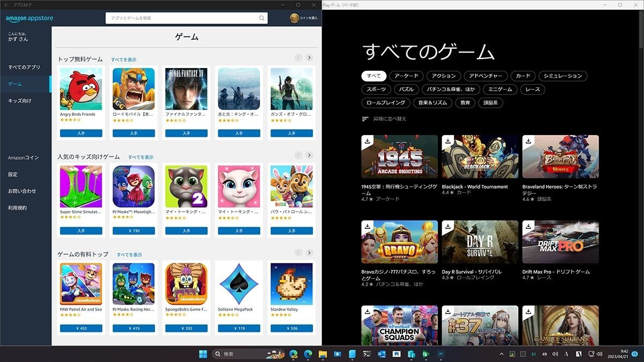Image resolution: width=644 pixels, height=362 pixels.
Task: Open the SpongeBob's Game Frenzy icon
Action: 186,284
